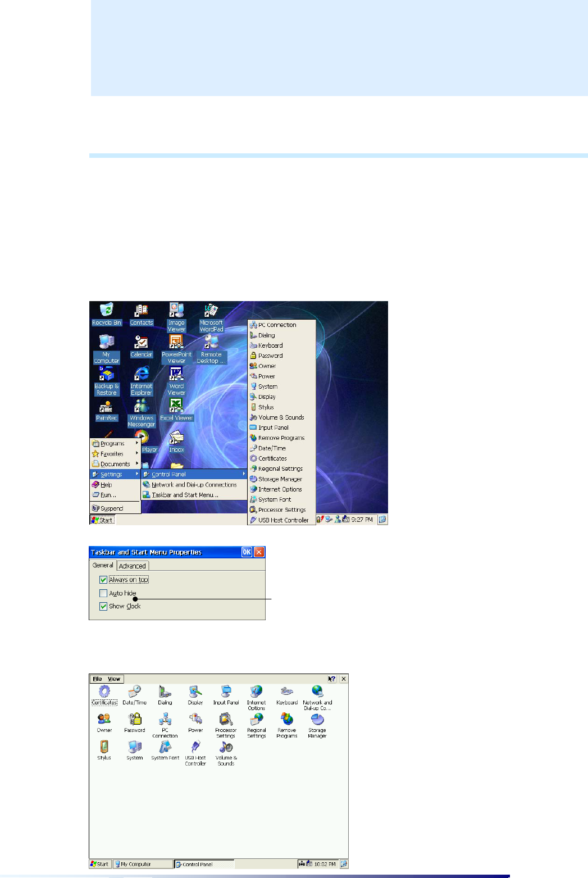Expand the Programs submenu in Start menu
This screenshot has width=588, height=878.
point(115,443)
